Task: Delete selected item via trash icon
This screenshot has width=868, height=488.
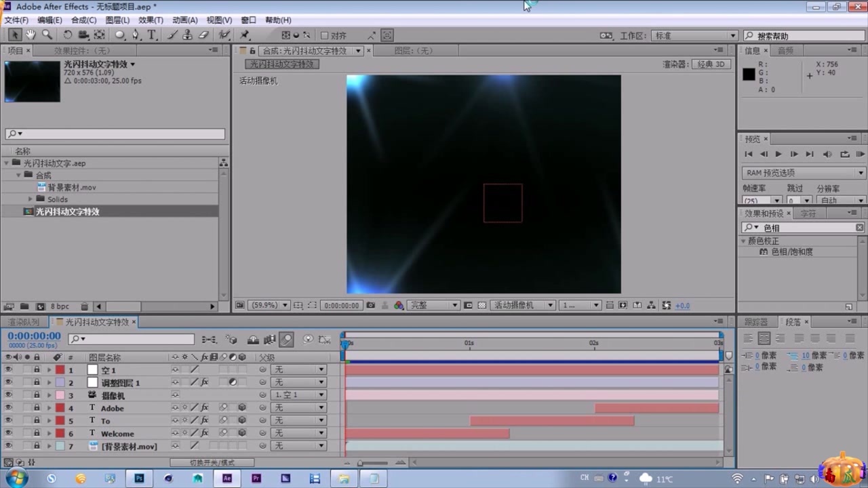Action: pyautogui.click(x=84, y=307)
